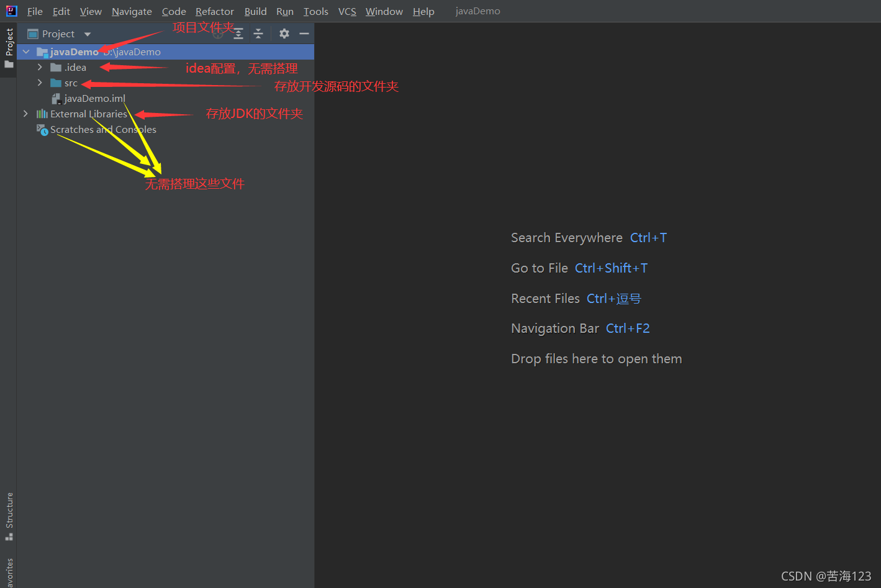Viewport: 881px width, 588px height.
Task: Click the External Libraries bar-chart icon
Action: pos(42,114)
